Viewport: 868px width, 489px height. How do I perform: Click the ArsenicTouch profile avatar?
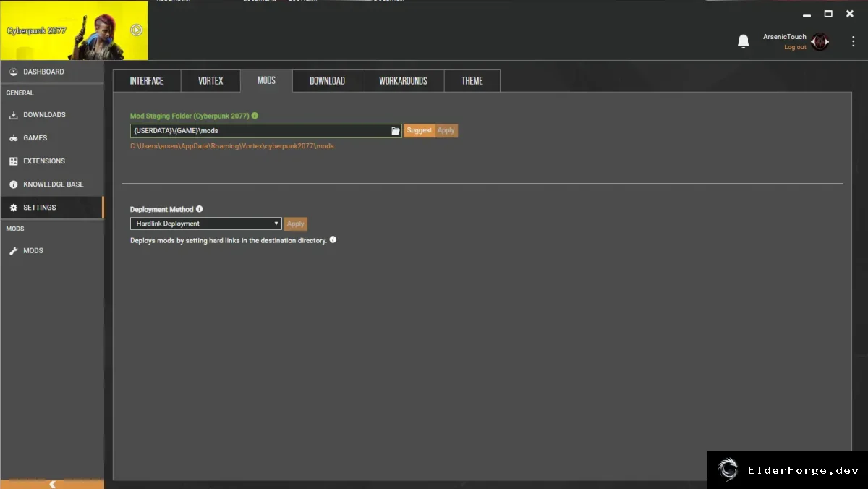(x=820, y=41)
